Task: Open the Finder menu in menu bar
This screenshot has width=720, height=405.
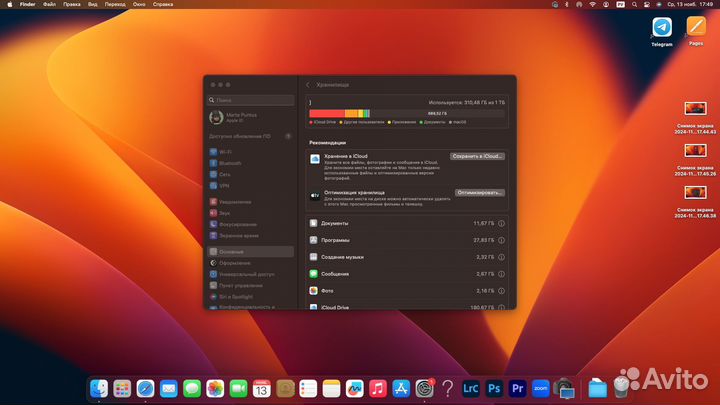Action: point(28,4)
